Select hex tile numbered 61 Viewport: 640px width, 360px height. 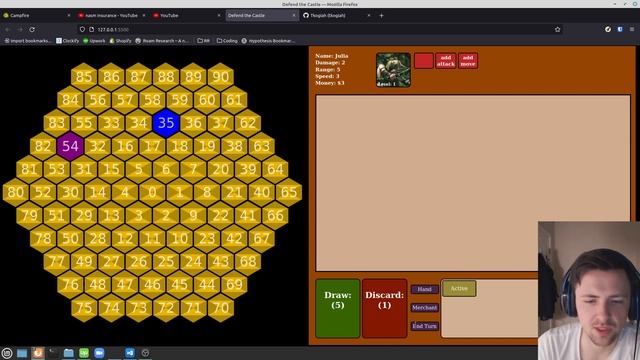point(234,100)
